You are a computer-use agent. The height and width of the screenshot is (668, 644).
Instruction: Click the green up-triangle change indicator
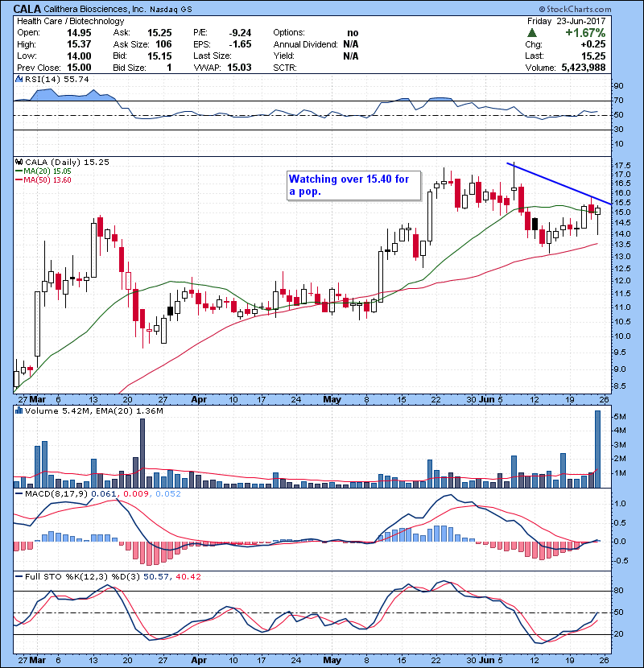pos(531,33)
